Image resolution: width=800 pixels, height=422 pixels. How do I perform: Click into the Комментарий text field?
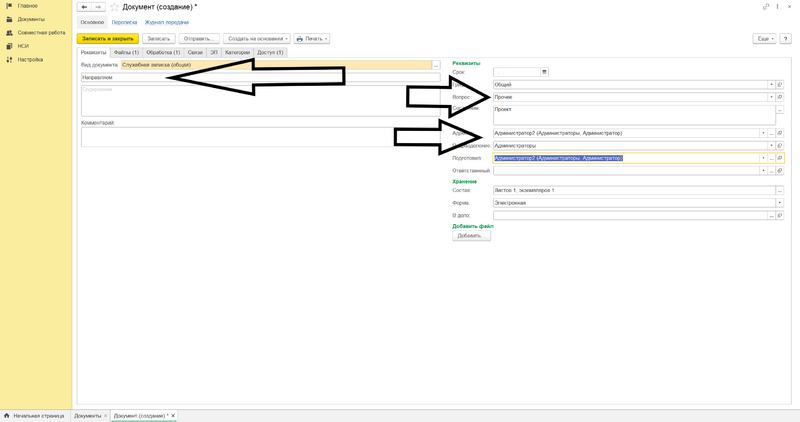(260, 137)
